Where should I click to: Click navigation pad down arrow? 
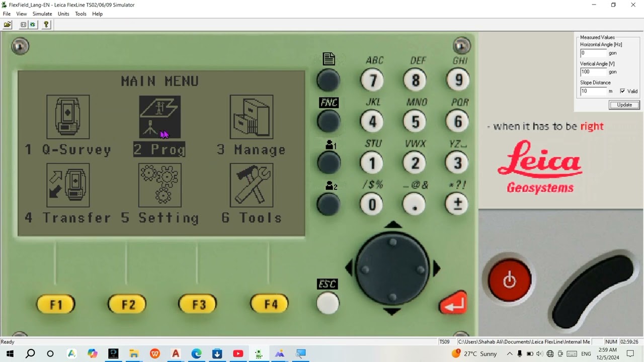[393, 312]
